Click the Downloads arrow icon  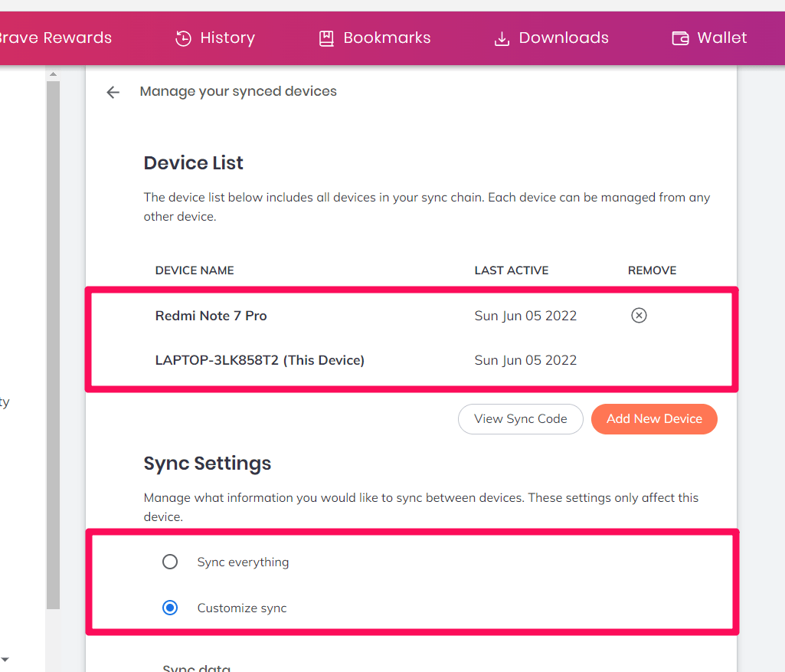[502, 38]
